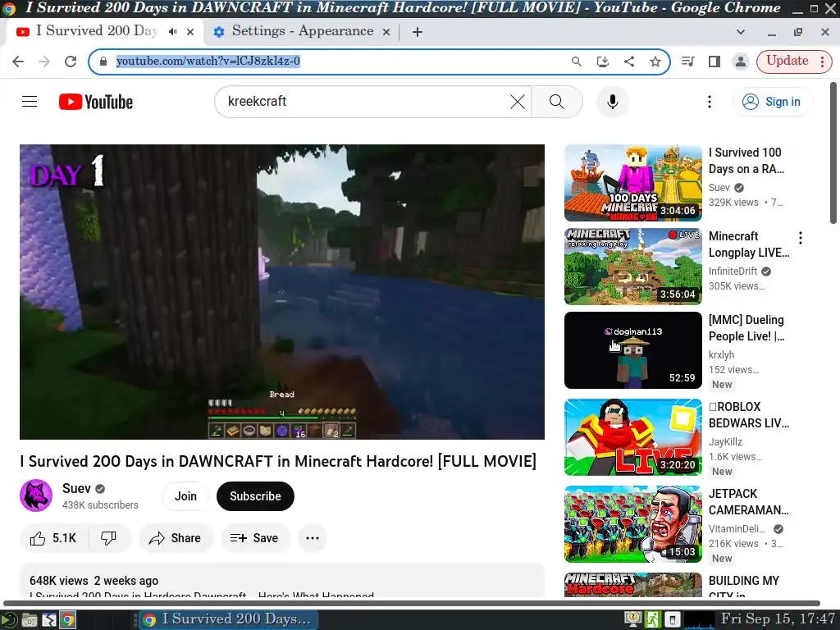Open BUILDING MY CITY video title
Viewport: 840px width, 630px height.
point(743,587)
